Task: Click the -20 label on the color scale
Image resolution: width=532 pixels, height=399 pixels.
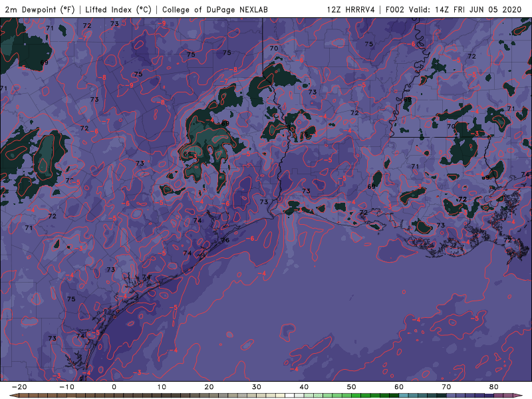Action: coord(19,387)
